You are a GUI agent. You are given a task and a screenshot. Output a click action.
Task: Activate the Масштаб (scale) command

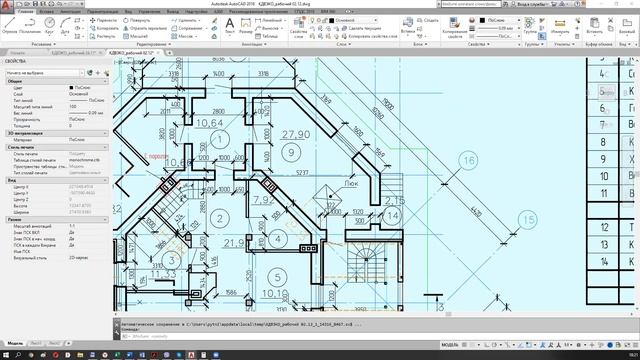136,36
